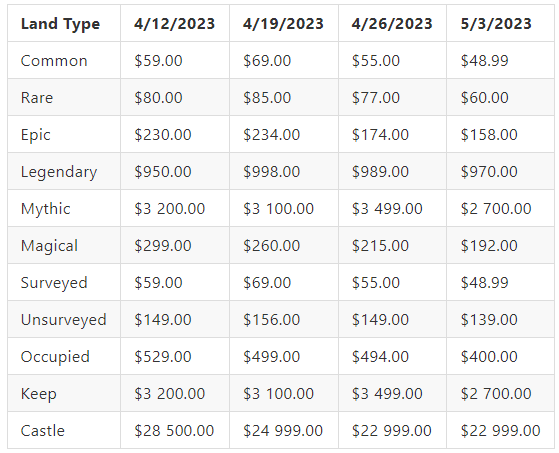Select Castle price $28 500.00
Image resolution: width=559 pixels, height=453 pixels.
click(174, 431)
